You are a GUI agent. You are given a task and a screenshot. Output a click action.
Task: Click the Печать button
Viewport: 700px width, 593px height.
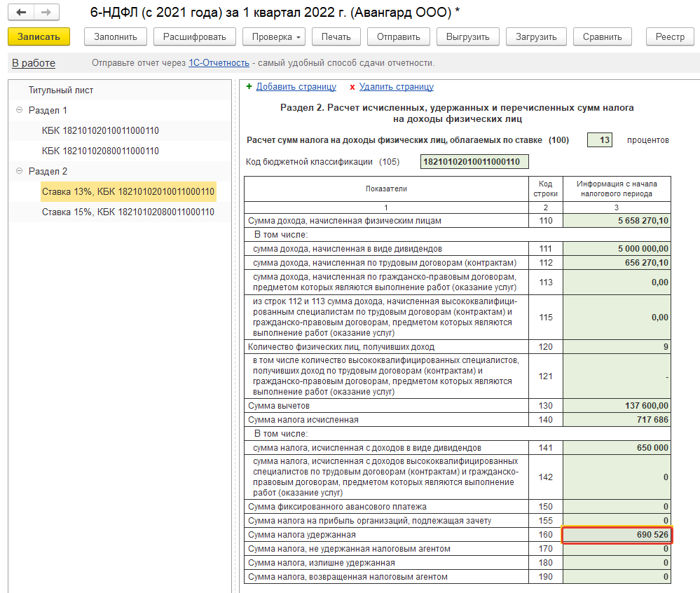pyautogui.click(x=336, y=37)
